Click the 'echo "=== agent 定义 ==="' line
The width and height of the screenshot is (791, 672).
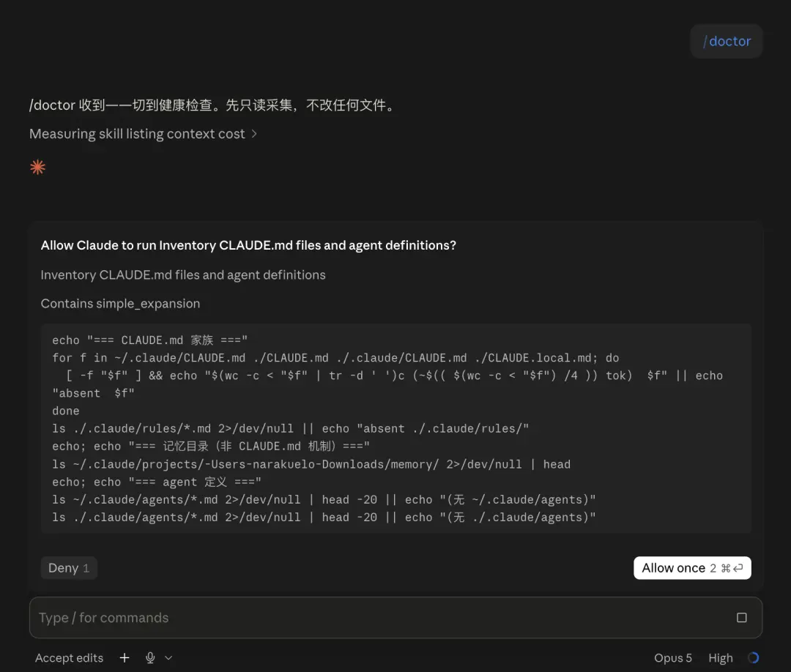point(157,482)
